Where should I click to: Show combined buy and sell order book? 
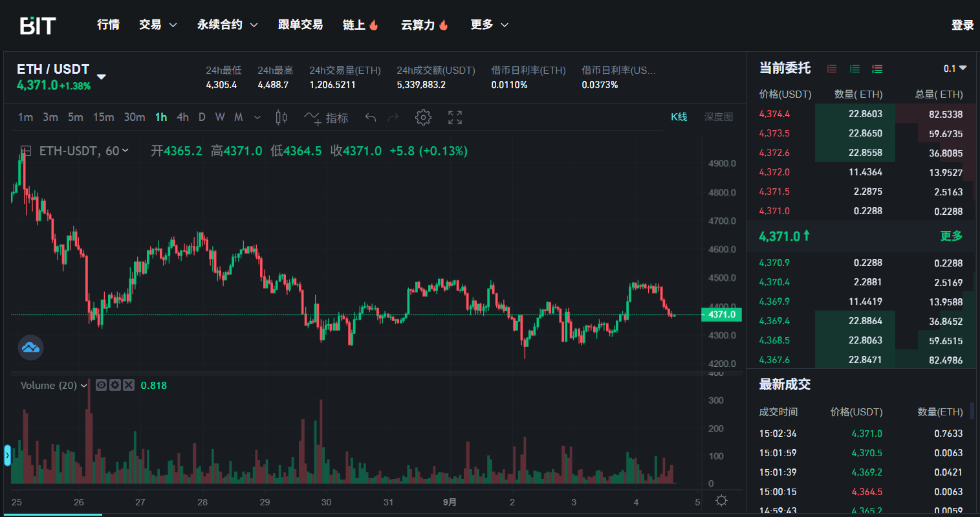(877, 69)
